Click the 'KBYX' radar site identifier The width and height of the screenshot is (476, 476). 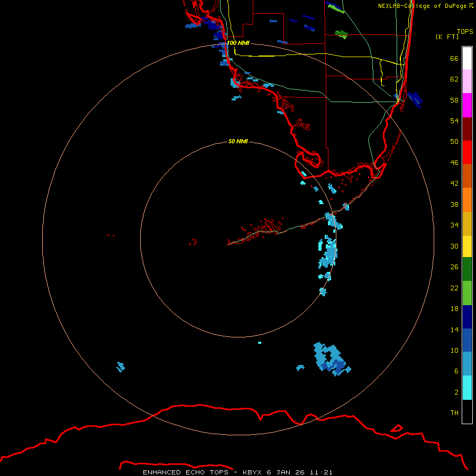point(252,472)
